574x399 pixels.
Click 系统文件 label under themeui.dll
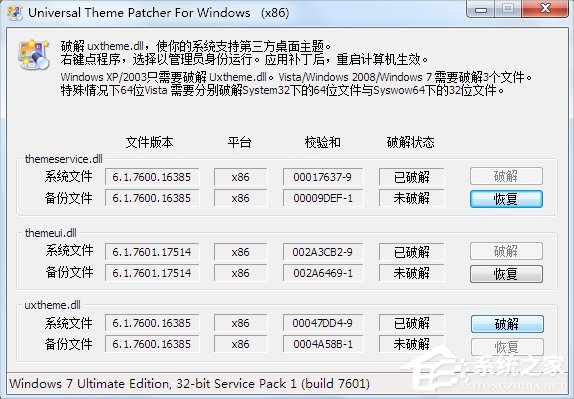click(69, 251)
